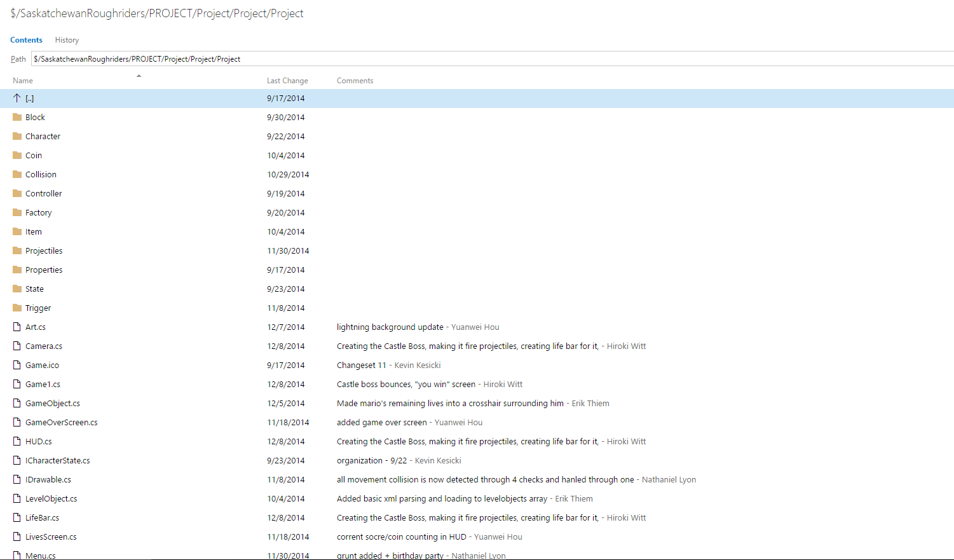This screenshot has height=560, width=954.
Task: Open the Character folder
Action: pyautogui.click(x=43, y=136)
